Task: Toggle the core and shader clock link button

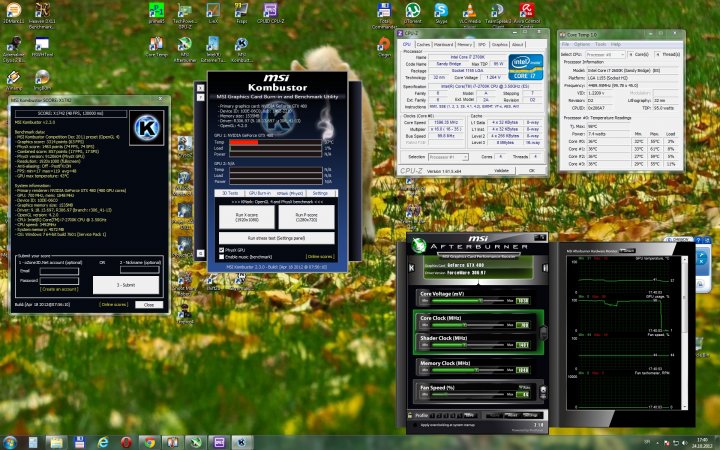Action: pyautogui.click(x=543, y=333)
